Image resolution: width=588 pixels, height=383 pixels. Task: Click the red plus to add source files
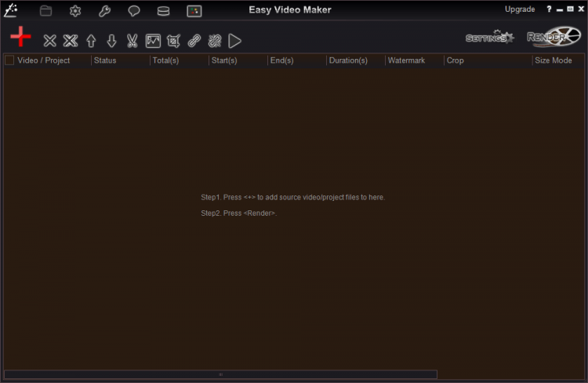[x=20, y=38]
